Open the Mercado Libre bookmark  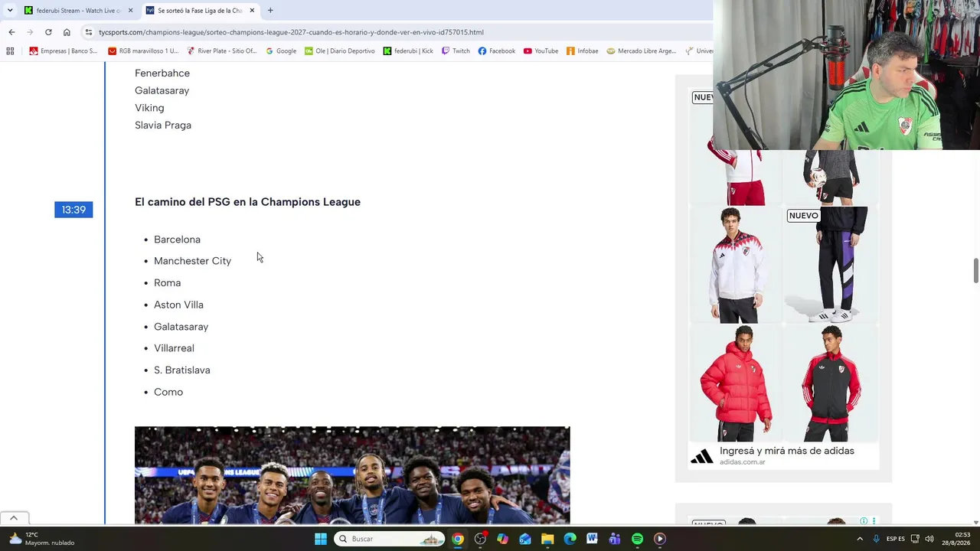click(642, 51)
